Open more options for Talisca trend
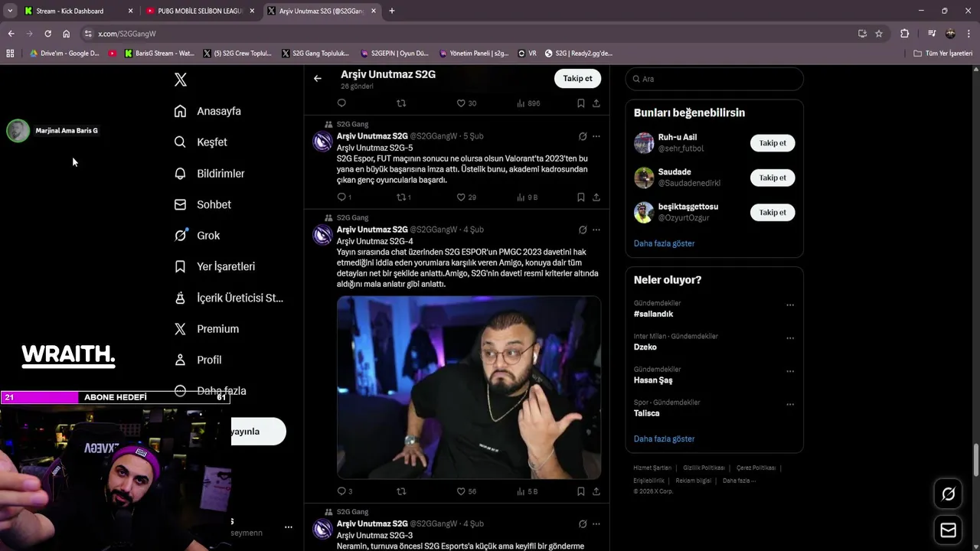Screen dimensions: 980x551 click(790, 404)
